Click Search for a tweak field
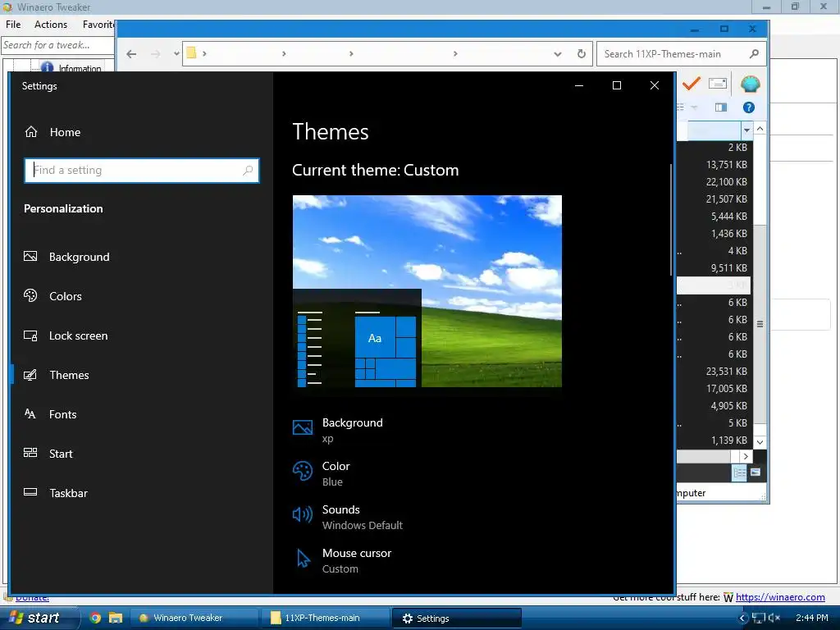The width and height of the screenshot is (840, 630). [x=57, y=46]
